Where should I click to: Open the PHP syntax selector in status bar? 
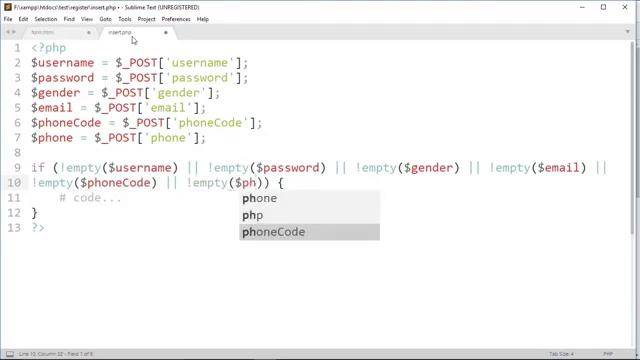[x=608, y=354]
